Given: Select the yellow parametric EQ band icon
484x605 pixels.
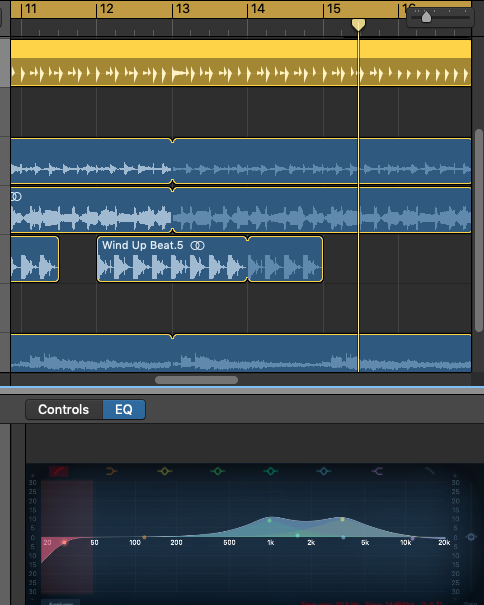Looking at the screenshot, I should click(x=164, y=471).
